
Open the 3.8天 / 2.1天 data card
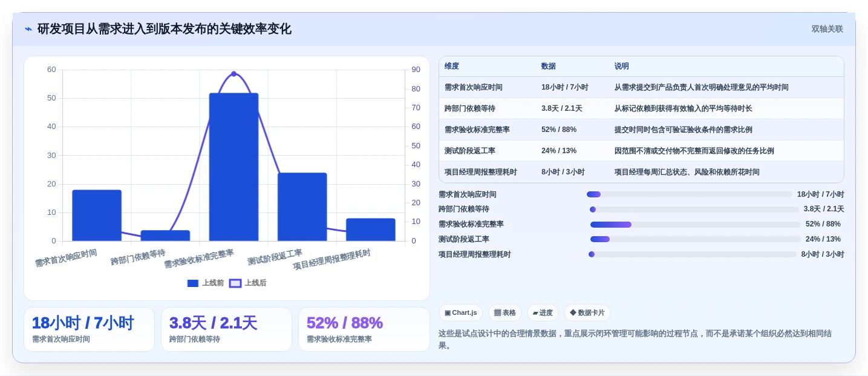pos(226,329)
